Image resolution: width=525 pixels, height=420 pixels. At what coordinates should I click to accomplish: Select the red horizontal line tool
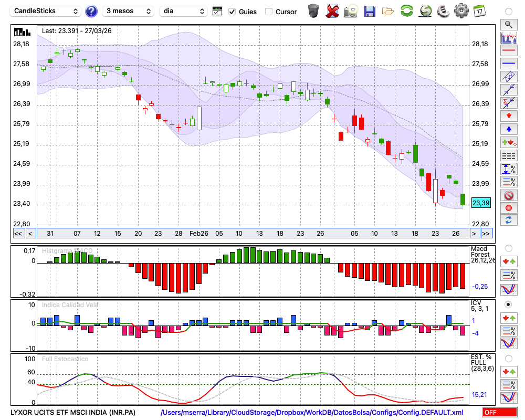508,51
